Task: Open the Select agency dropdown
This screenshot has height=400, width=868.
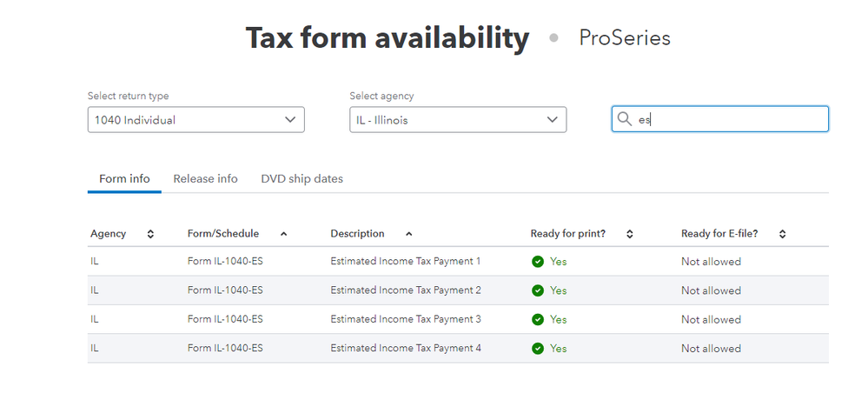Action: coord(457,120)
